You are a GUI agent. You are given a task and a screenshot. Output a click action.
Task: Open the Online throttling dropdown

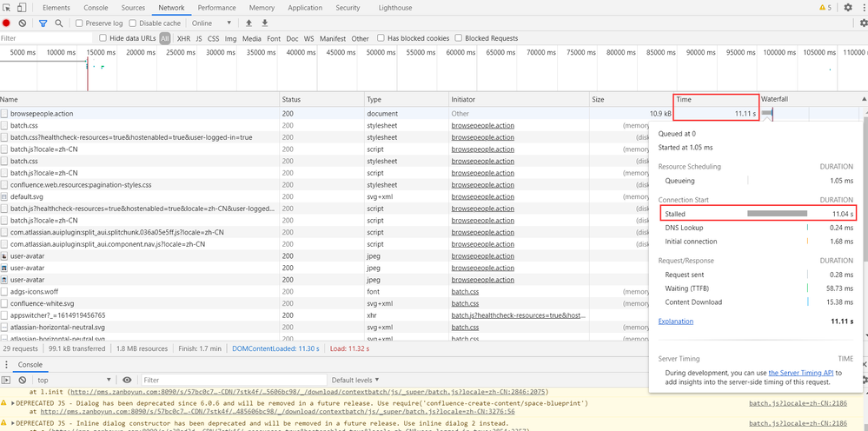click(x=212, y=23)
